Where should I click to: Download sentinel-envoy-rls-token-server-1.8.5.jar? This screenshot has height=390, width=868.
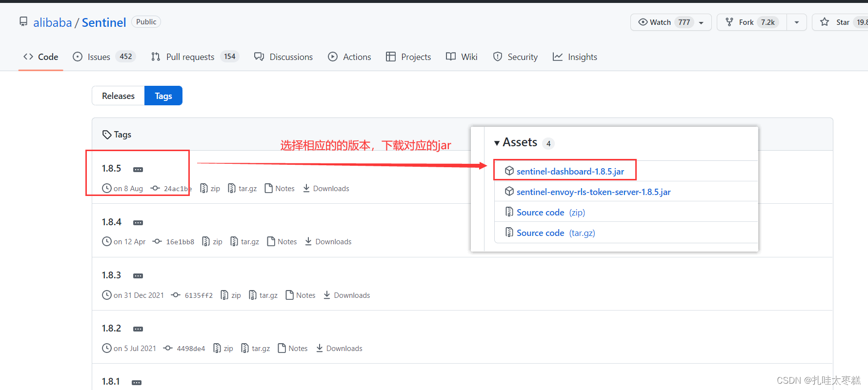pos(593,192)
